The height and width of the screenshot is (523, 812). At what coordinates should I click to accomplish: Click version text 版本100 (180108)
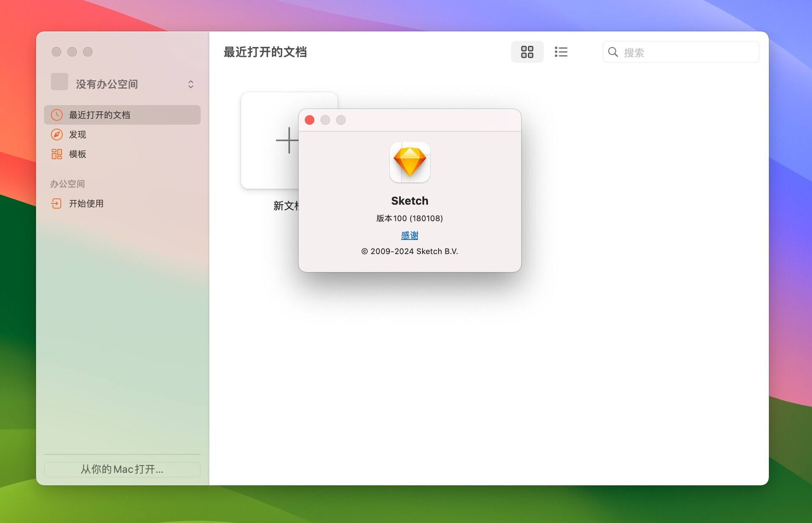[x=409, y=218]
